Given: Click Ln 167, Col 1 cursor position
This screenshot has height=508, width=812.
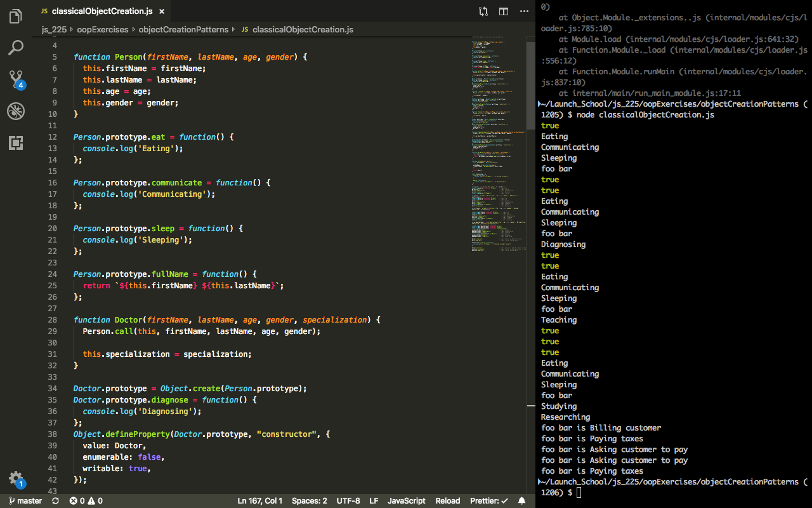Looking at the screenshot, I should coord(260,500).
